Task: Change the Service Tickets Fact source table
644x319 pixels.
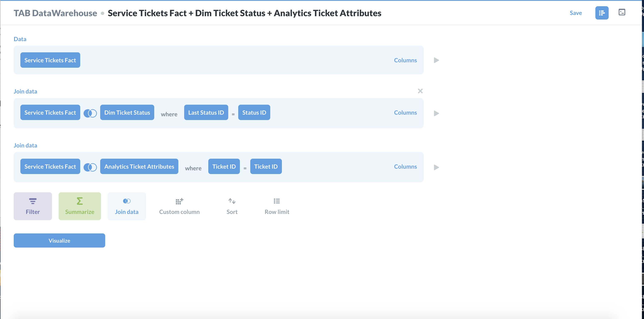Action: [x=50, y=60]
